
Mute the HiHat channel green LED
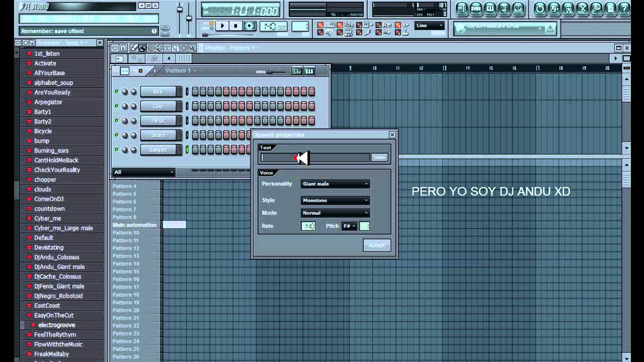pyautogui.click(x=116, y=121)
